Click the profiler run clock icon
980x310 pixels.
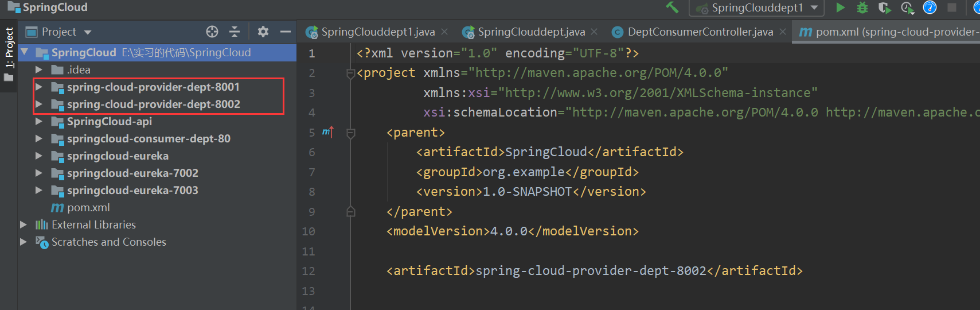[x=907, y=7]
